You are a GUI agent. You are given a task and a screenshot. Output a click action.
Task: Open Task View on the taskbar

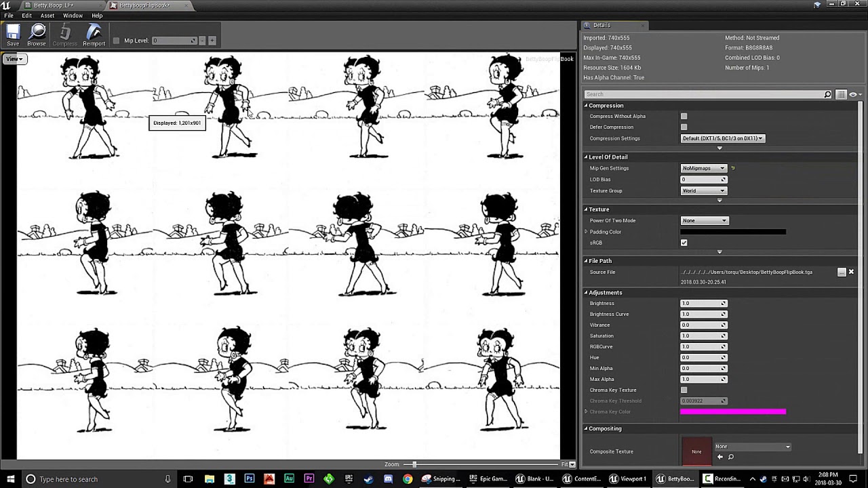(x=188, y=479)
